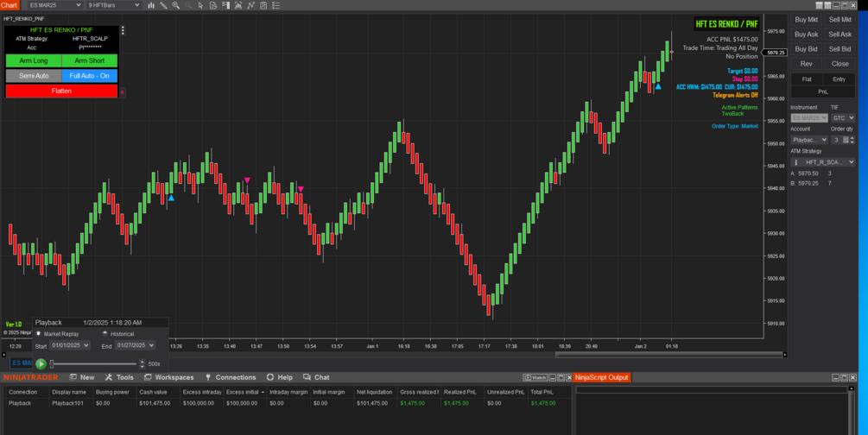Click the playback speed stepper arrows

pos(143,363)
